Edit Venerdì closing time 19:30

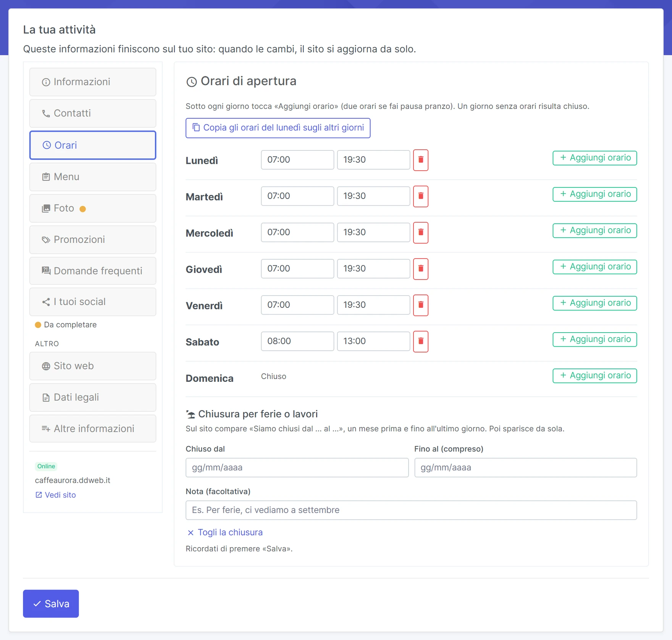click(x=373, y=305)
